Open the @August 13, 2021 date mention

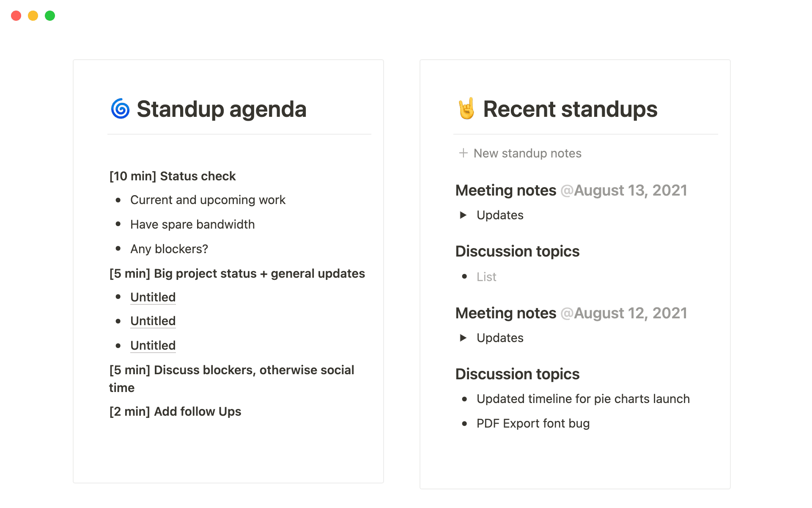624,190
